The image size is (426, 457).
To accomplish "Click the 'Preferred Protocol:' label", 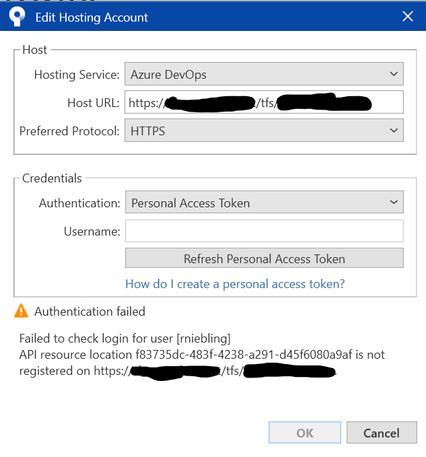I will tap(69, 131).
